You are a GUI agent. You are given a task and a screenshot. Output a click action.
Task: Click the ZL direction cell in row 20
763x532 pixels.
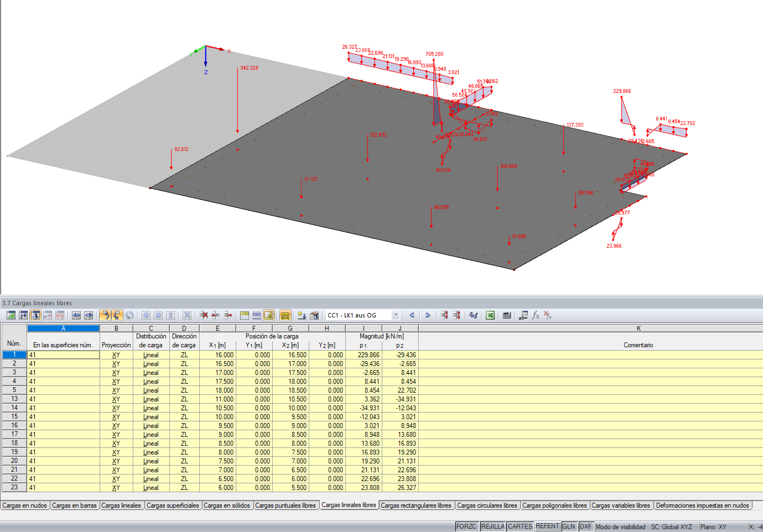point(184,461)
